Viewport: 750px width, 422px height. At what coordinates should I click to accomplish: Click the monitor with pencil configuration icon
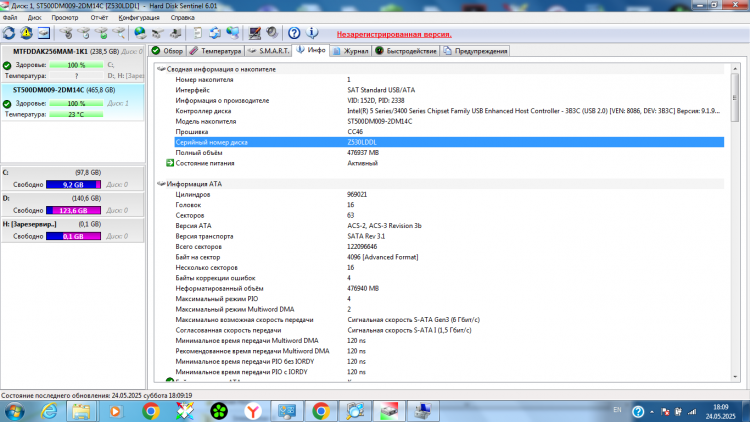click(x=254, y=33)
